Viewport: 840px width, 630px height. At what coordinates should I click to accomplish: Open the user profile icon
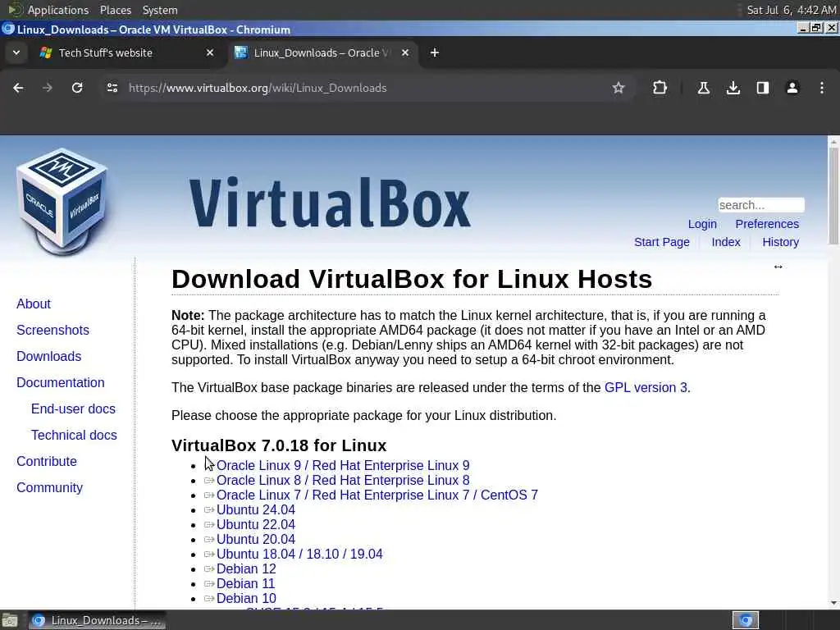[792, 88]
